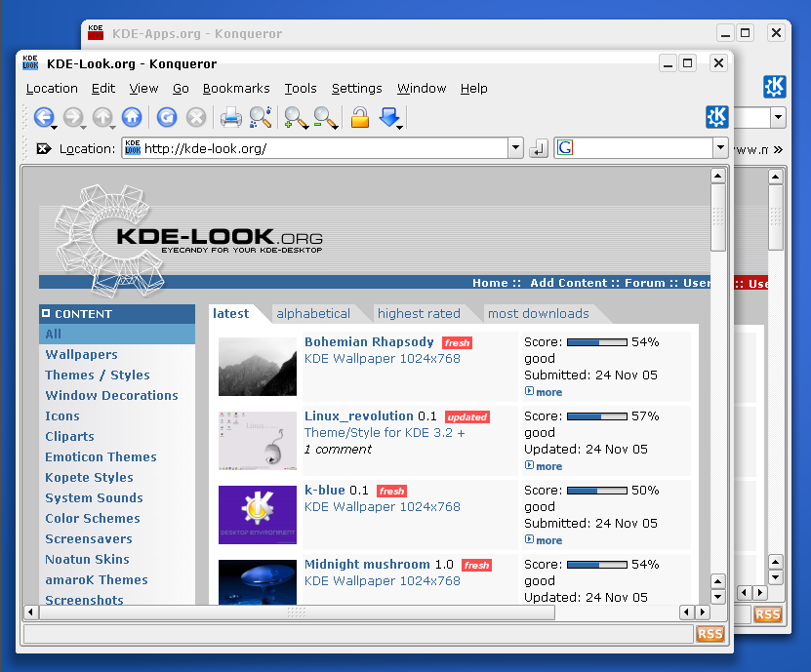Switch to the most downloads tab

(x=539, y=314)
